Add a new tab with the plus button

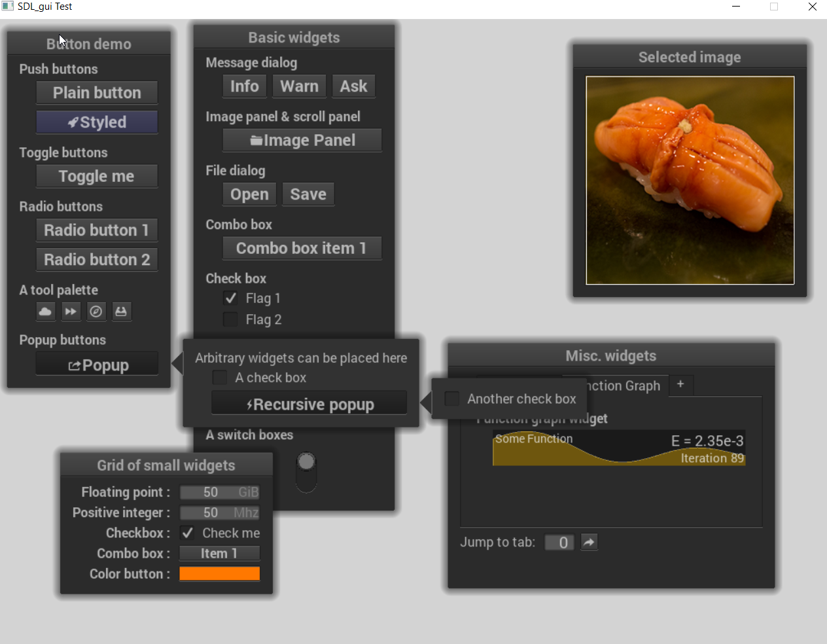(680, 385)
